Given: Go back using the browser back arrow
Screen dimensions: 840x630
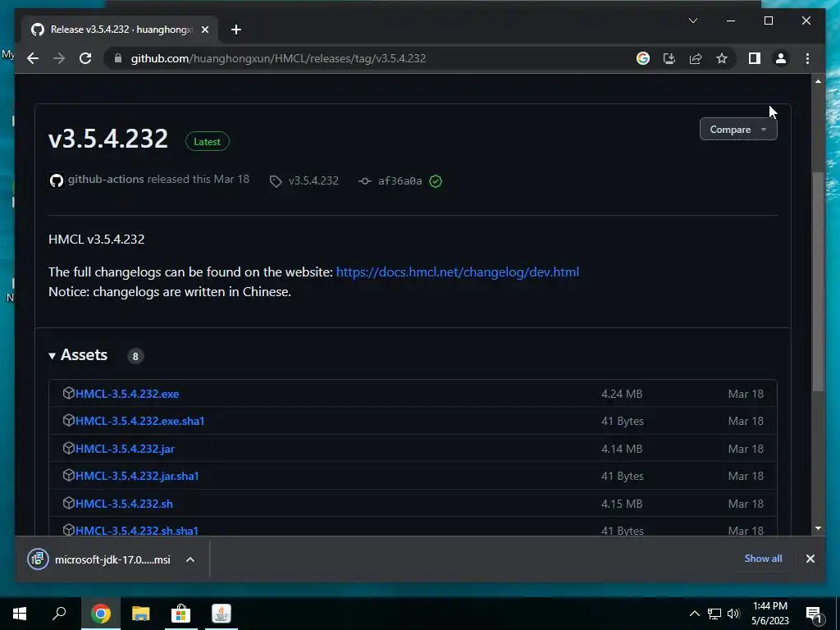Looking at the screenshot, I should pyautogui.click(x=33, y=58).
